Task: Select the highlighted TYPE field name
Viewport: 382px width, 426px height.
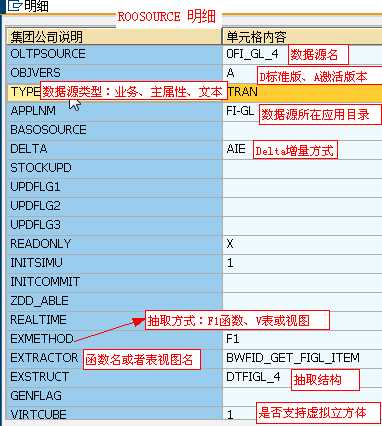Action: pos(25,92)
